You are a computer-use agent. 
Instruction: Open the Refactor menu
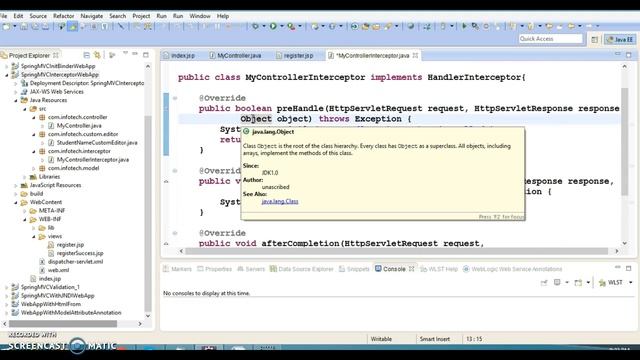(x=64, y=16)
